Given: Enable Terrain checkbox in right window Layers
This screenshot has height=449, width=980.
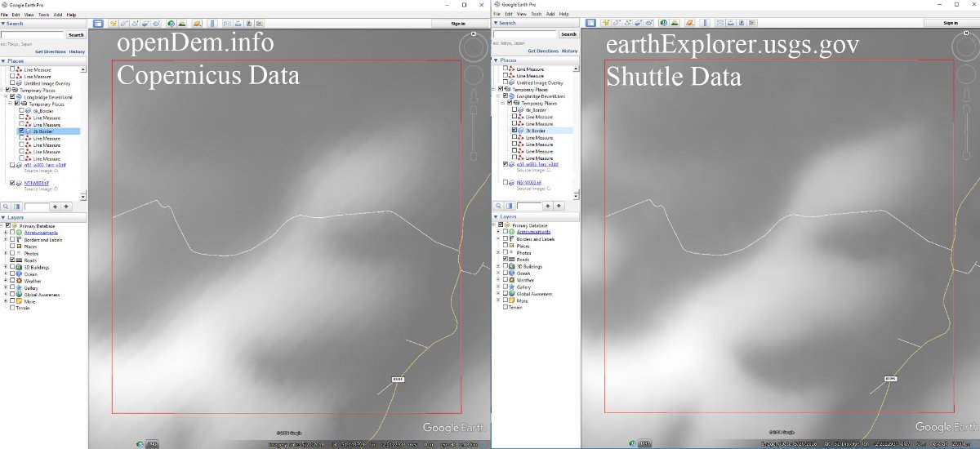Looking at the screenshot, I should pos(506,308).
